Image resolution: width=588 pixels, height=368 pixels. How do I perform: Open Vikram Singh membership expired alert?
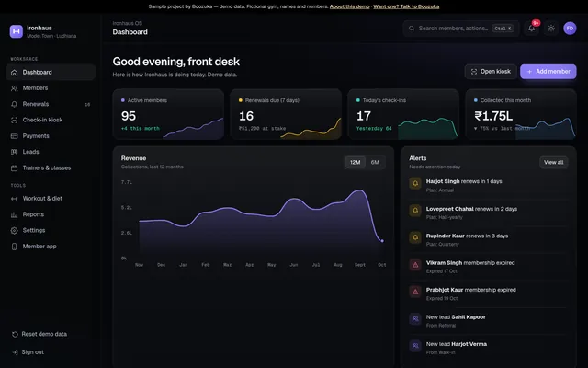click(488, 267)
